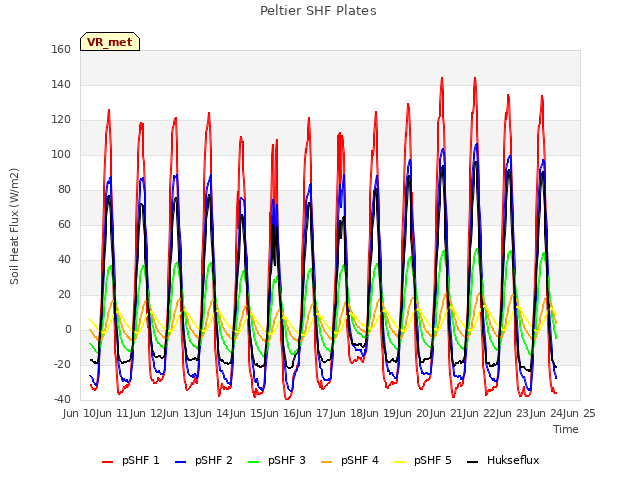The image size is (640, 480).
Task: Click the Jun 10 x-axis tick label
Action: (80, 413)
